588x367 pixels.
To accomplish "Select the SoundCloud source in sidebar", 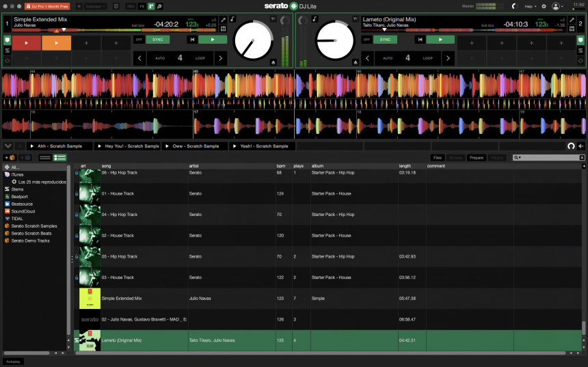I will (23, 211).
